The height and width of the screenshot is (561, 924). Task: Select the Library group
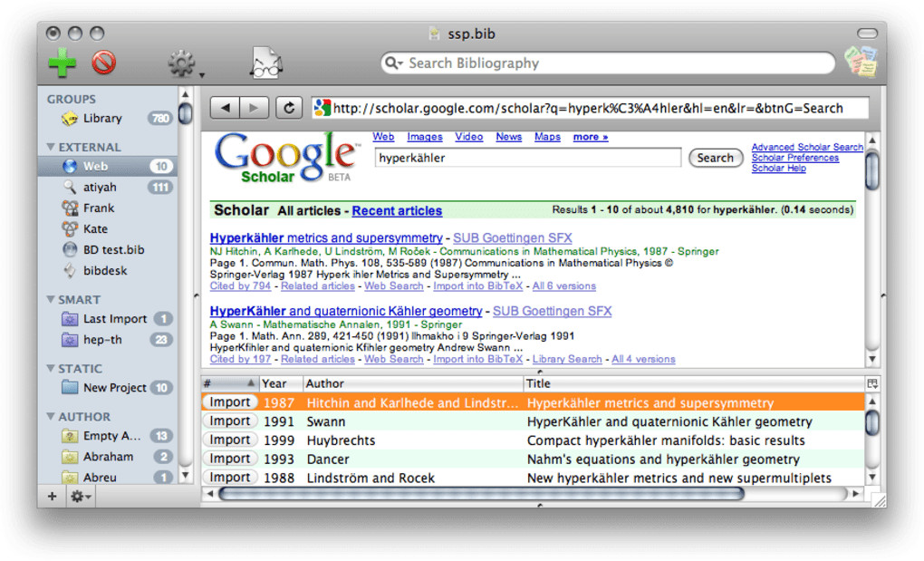point(108,119)
